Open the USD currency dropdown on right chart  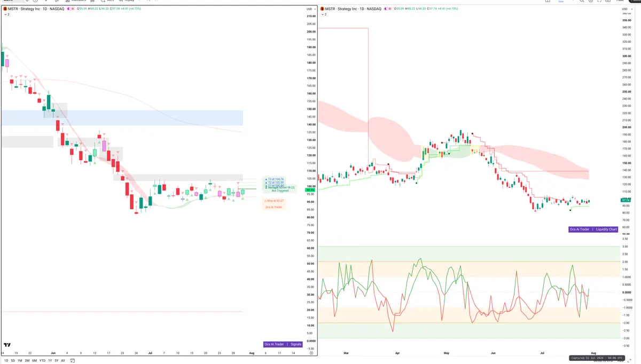tap(626, 9)
